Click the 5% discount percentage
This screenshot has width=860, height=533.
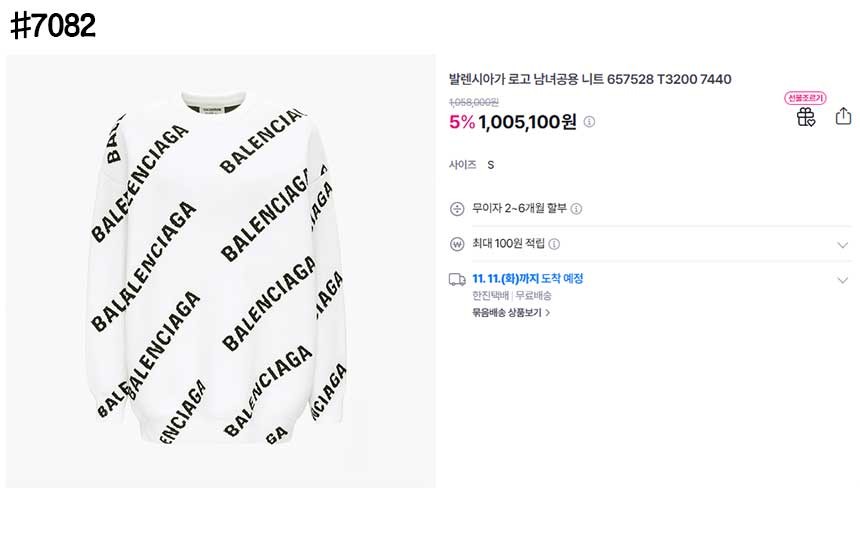(x=461, y=122)
